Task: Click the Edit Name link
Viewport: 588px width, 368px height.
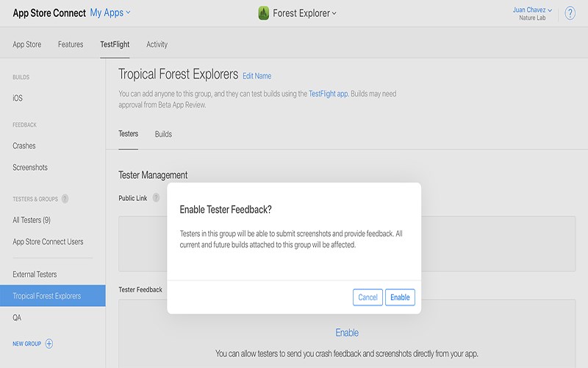Action: click(257, 76)
